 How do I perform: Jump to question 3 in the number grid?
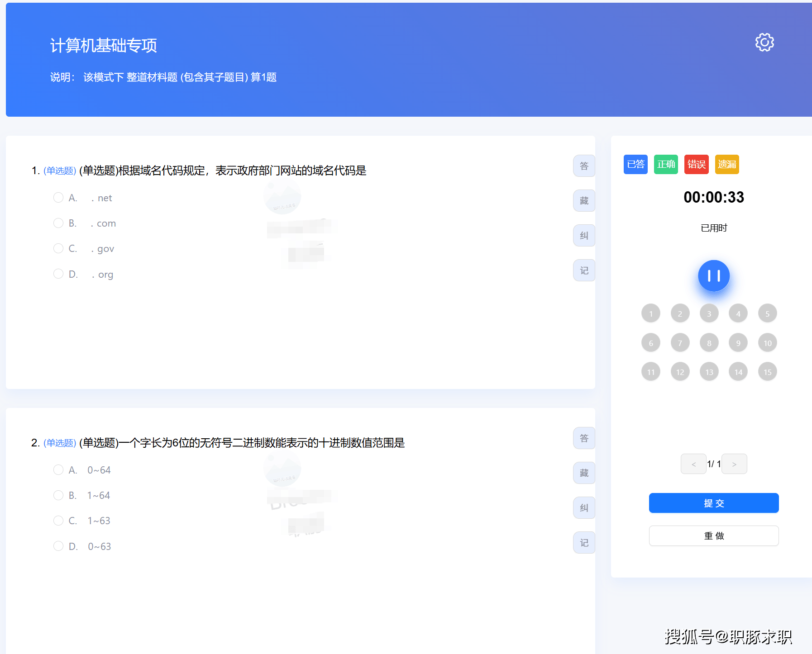(709, 313)
